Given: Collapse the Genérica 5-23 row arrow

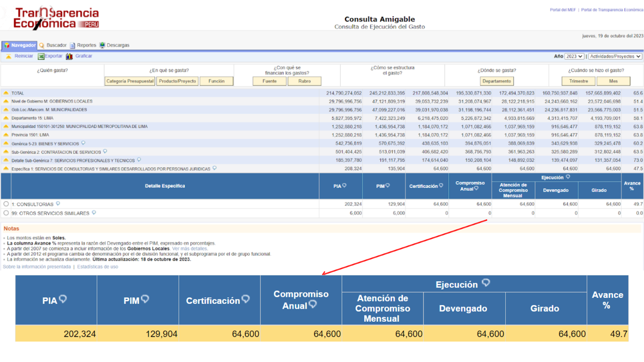Looking at the screenshot, I should tap(6, 143).
